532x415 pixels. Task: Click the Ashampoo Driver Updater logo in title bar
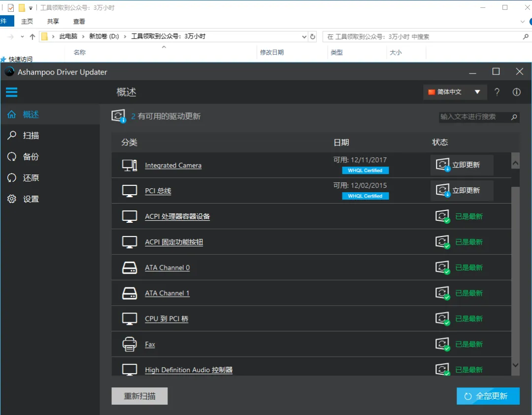point(9,71)
